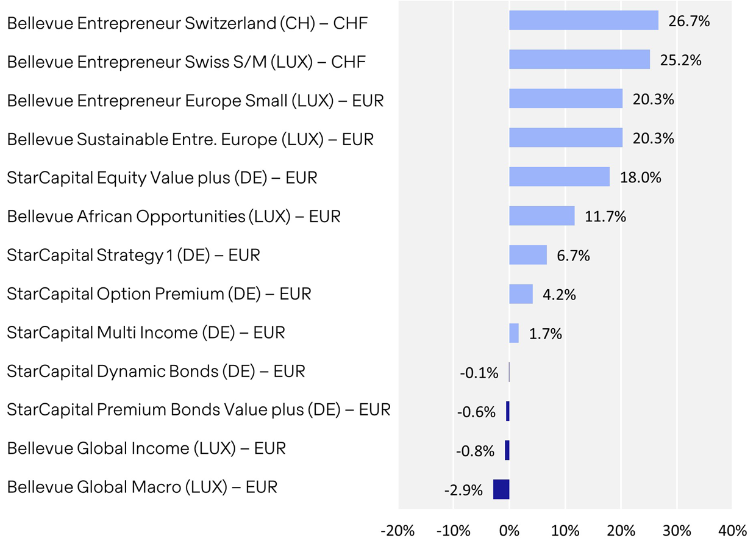Click the StarCapital Strategy 1 label
Viewport: 756px width, 546px height.
133,255
